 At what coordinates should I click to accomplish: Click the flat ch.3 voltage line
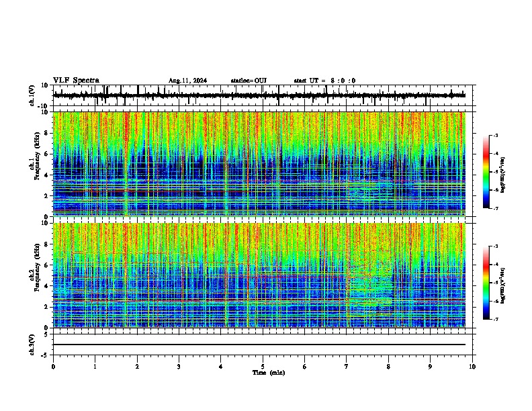click(x=259, y=345)
